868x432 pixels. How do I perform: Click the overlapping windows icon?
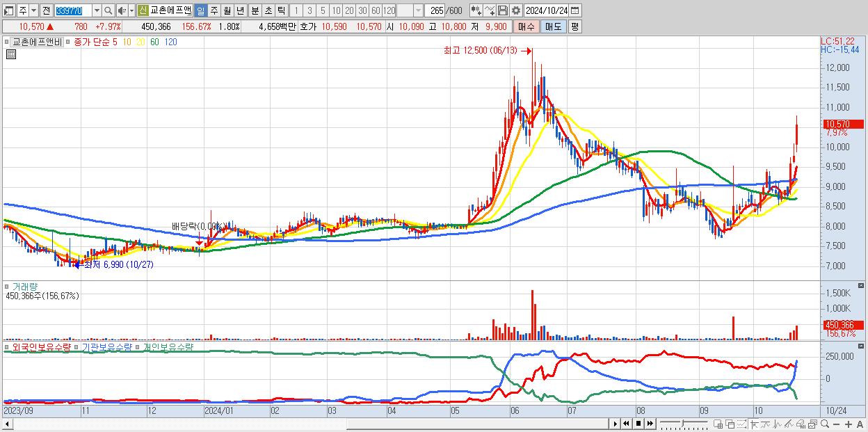pos(730,424)
